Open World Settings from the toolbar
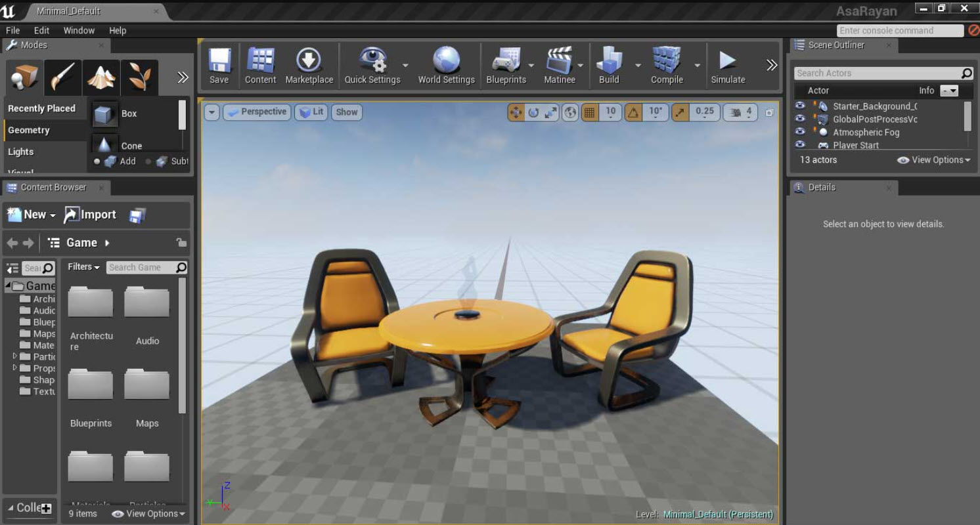Screen dimensions: 980x525 tap(447, 66)
